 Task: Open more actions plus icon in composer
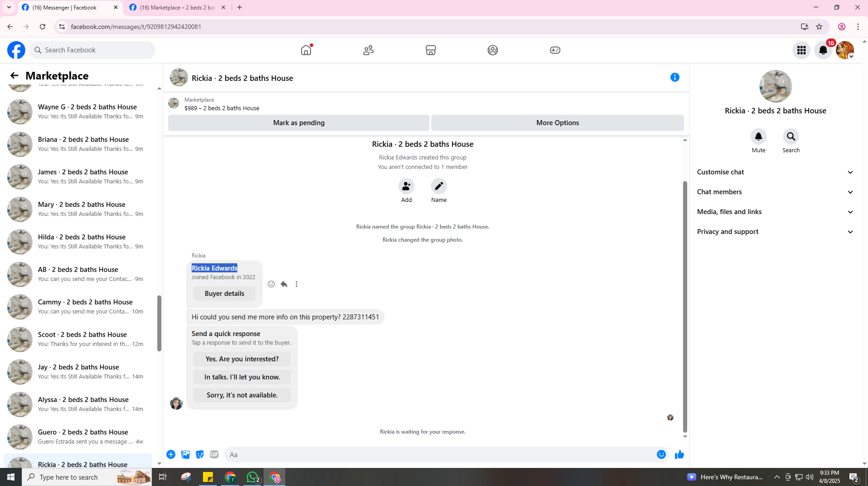pos(171,454)
